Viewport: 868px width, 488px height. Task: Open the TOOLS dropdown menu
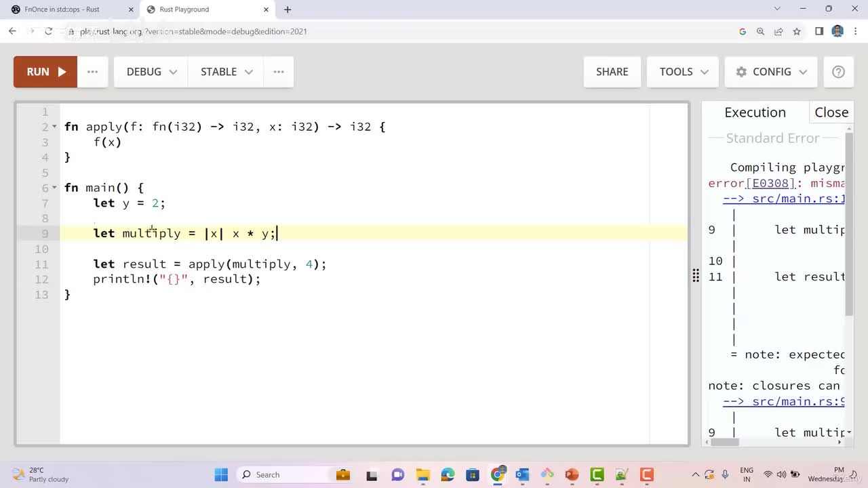(x=684, y=72)
